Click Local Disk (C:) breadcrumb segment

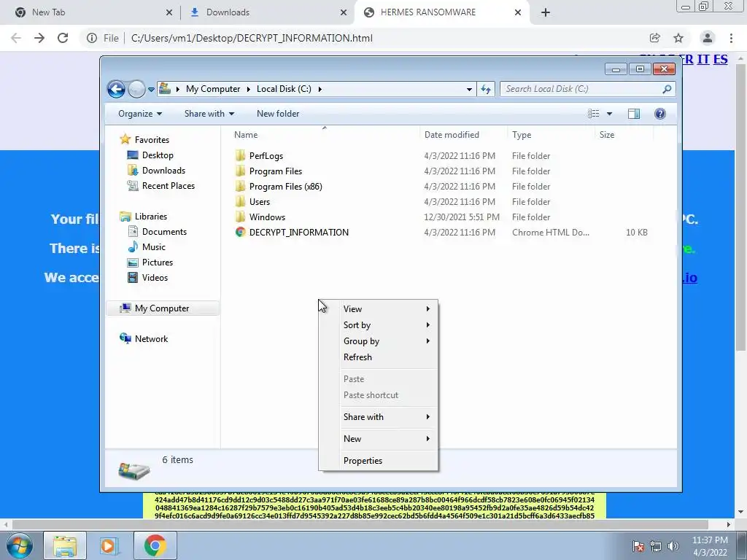[x=284, y=89]
